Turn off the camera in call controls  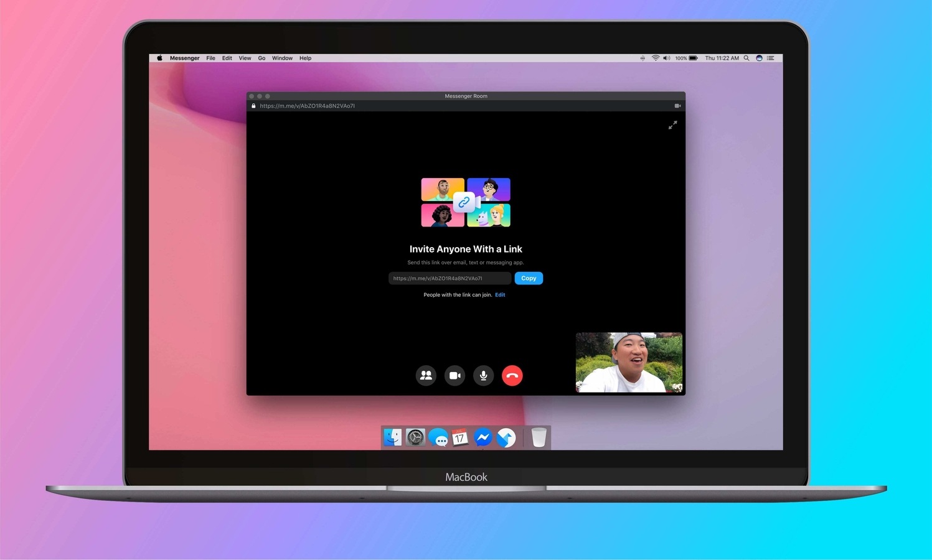click(x=455, y=375)
